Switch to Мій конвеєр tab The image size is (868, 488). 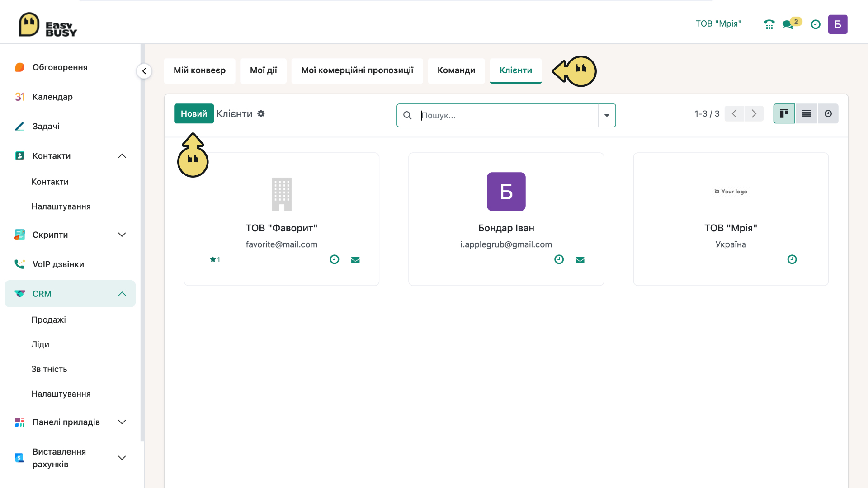[199, 70]
